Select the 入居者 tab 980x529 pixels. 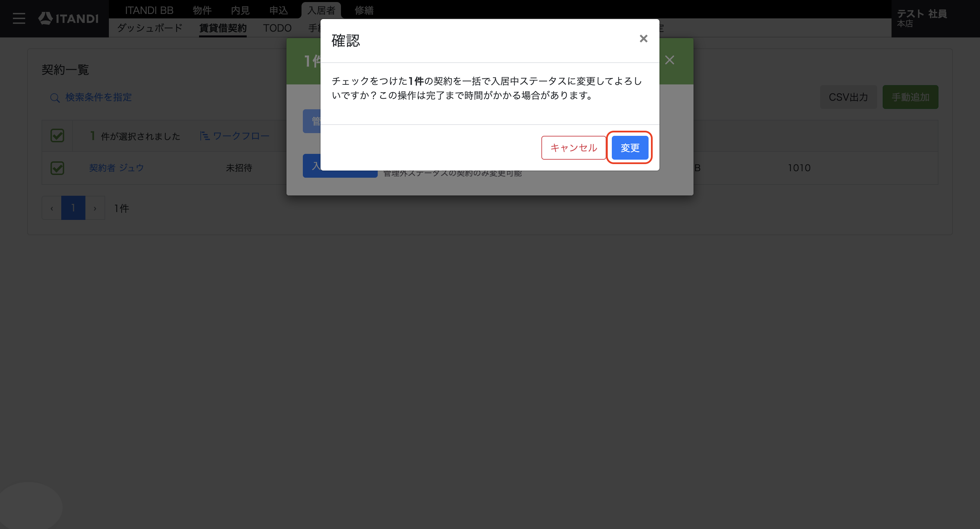pyautogui.click(x=321, y=10)
